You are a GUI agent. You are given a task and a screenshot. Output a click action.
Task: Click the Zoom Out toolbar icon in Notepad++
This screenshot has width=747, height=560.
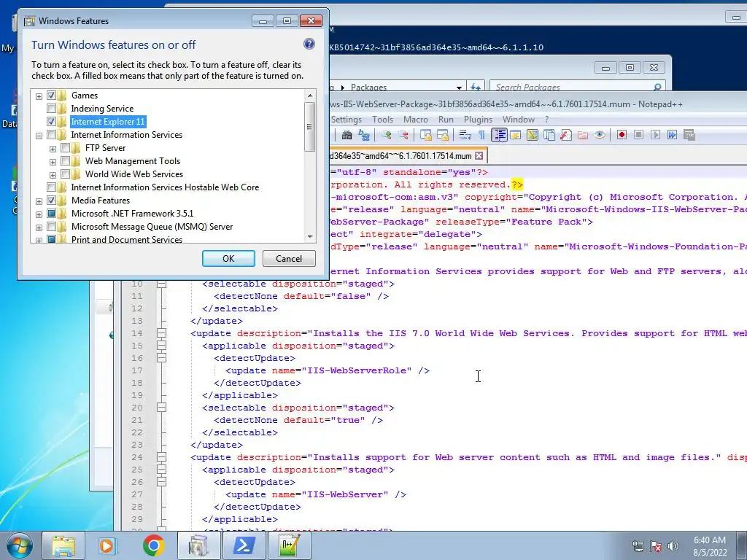(x=403, y=135)
